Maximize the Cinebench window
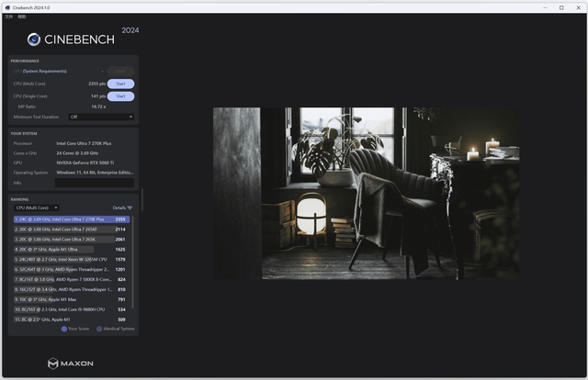588x380 pixels. pyautogui.click(x=561, y=7)
